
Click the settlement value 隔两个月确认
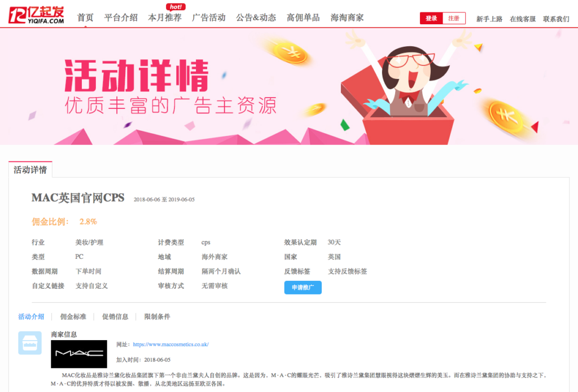[221, 271]
